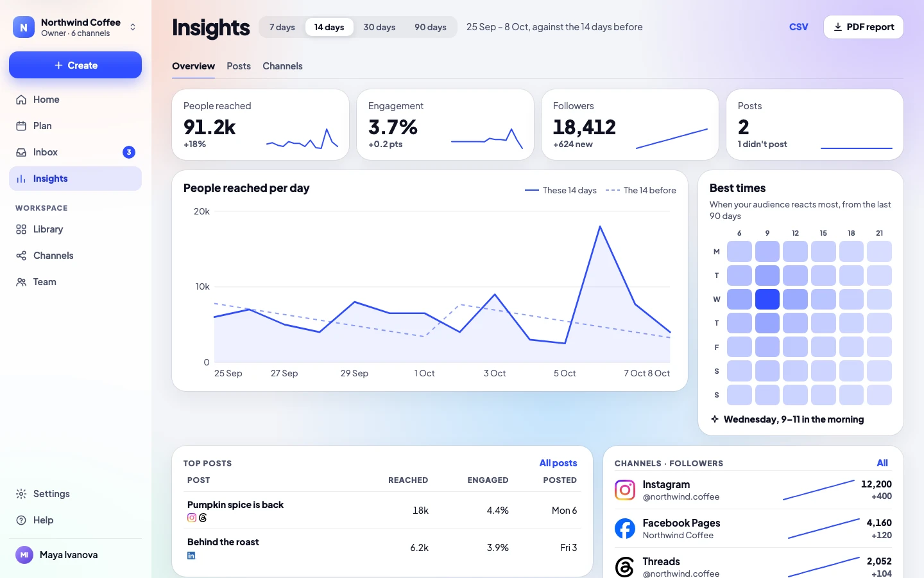Image resolution: width=924 pixels, height=578 pixels.
Task: Go to Home via house icon
Action: [21, 100]
